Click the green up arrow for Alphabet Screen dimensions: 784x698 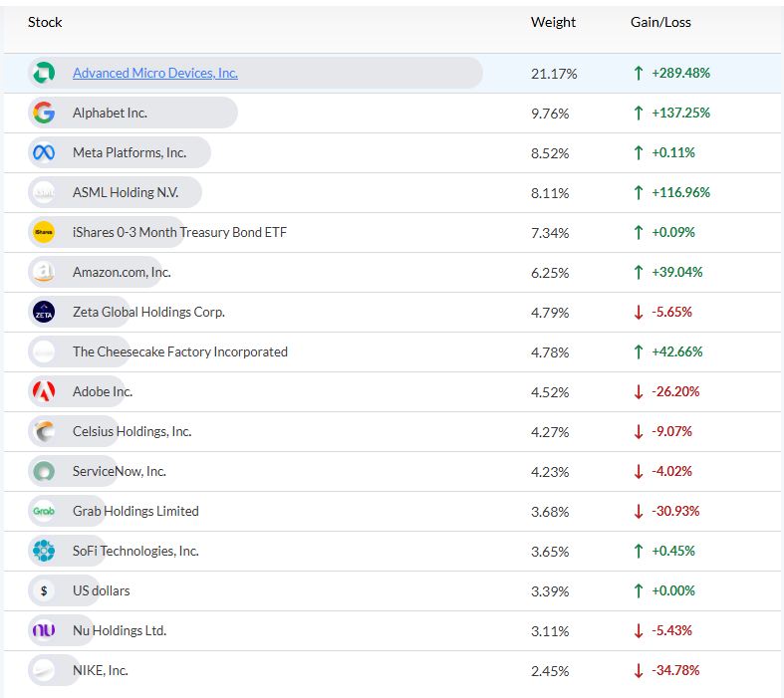point(638,113)
